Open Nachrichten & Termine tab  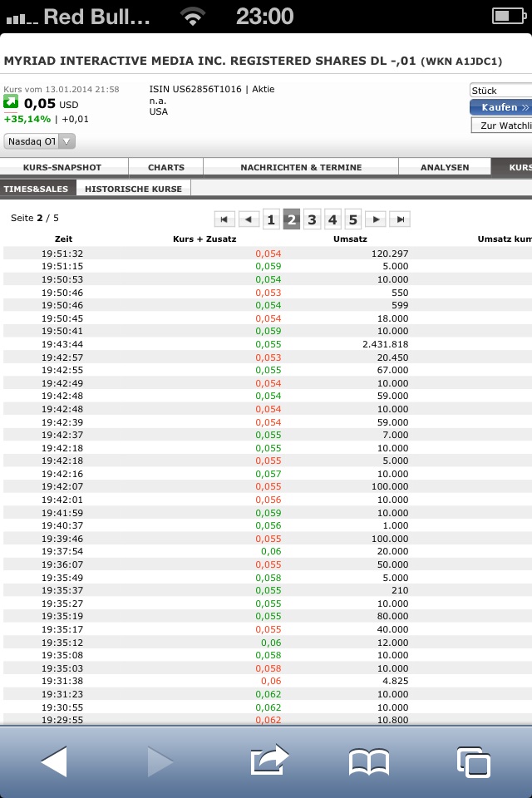301,167
